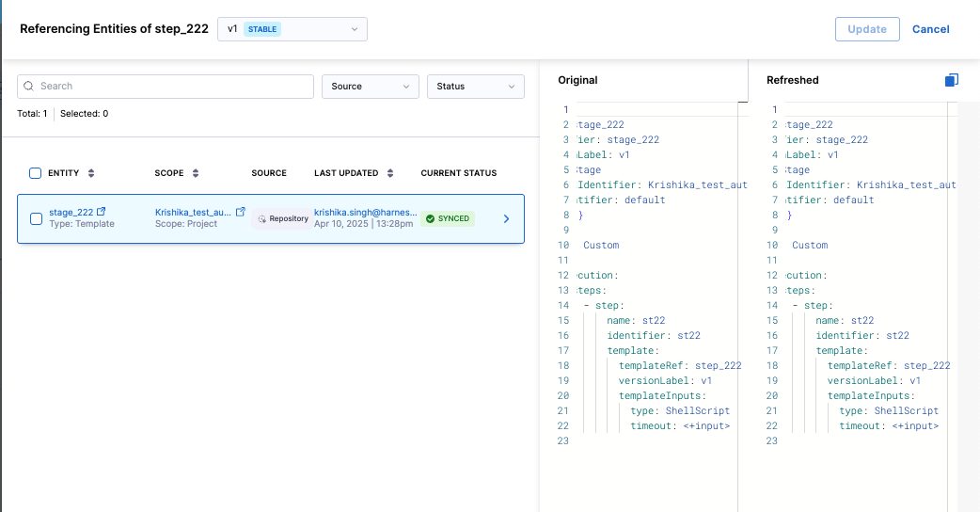Click the Update button
980x512 pixels.
click(x=866, y=29)
